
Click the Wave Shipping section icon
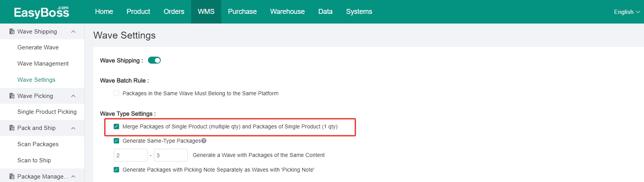tap(12, 32)
